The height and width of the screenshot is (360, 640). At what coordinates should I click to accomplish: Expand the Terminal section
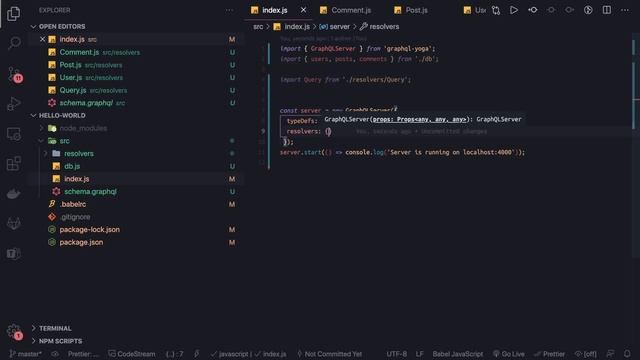pyautogui.click(x=55, y=328)
